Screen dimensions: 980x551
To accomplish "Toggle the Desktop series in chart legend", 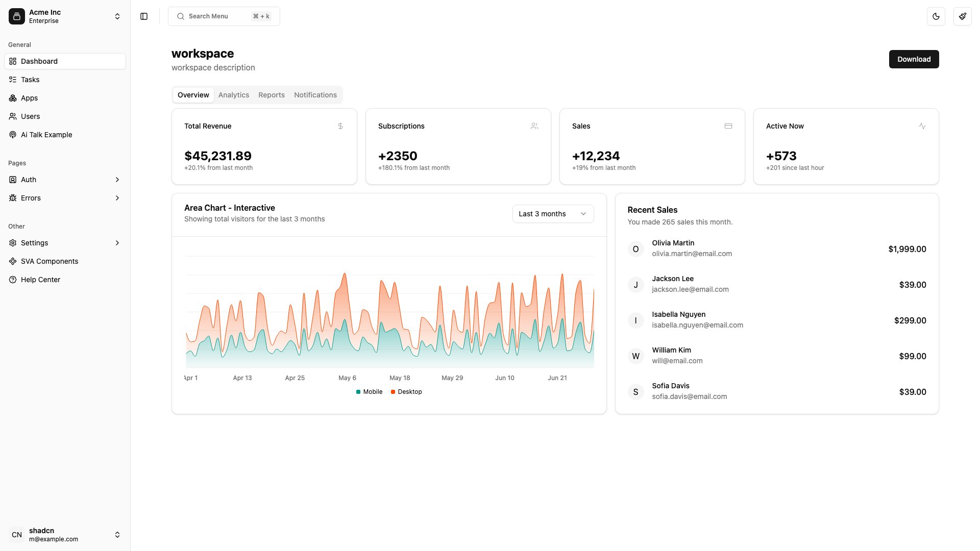I will coord(406,392).
